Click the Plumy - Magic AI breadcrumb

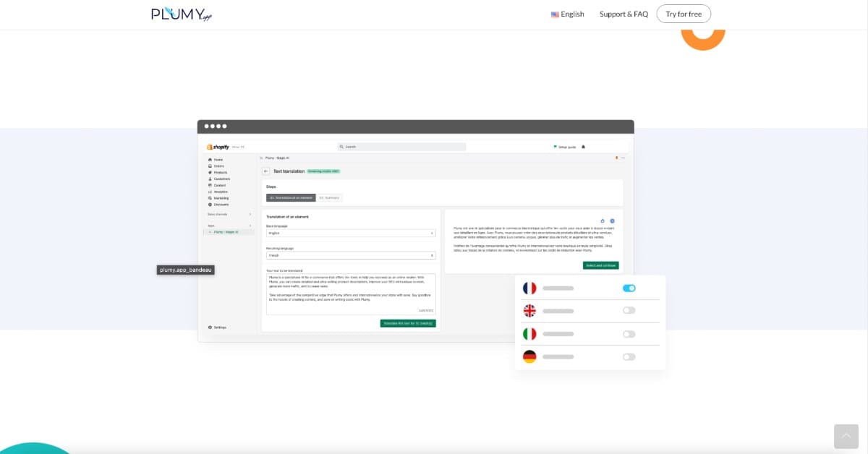[x=278, y=158]
